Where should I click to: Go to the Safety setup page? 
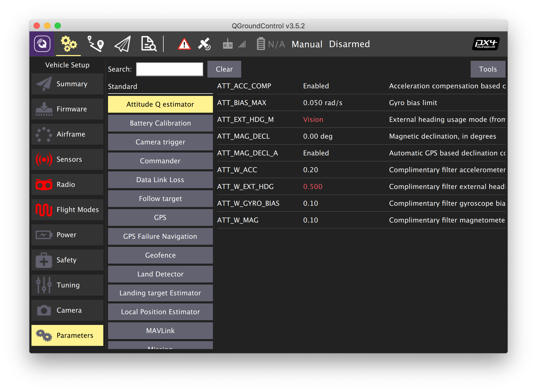(67, 260)
